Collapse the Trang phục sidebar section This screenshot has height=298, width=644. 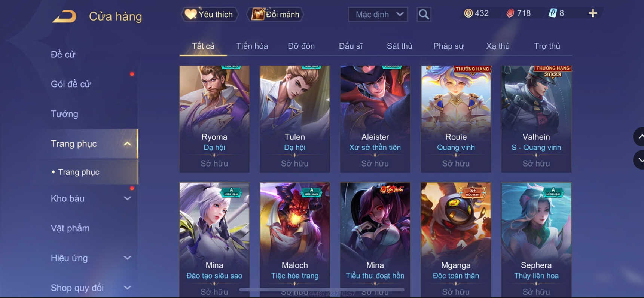[x=128, y=144]
